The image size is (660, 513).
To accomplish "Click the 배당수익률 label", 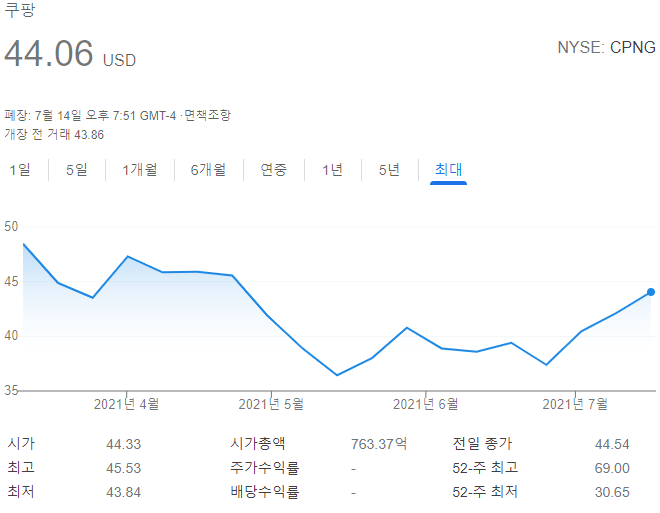I will tap(264, 492).
